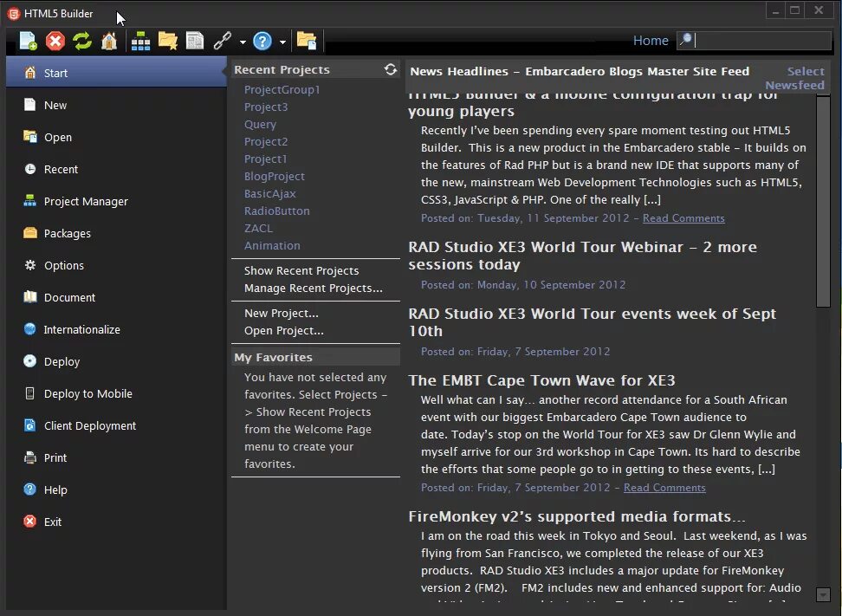842x616 pixels.
Task: Select Document in the sidebar
Action: click(x=117, y=297)
